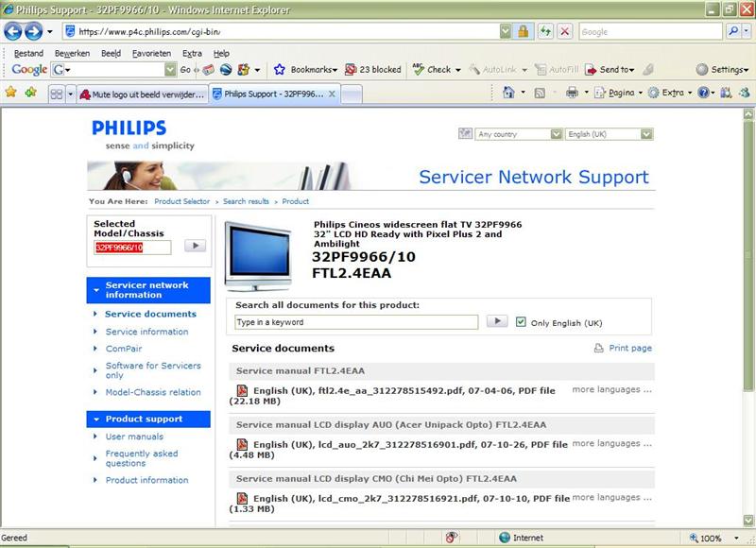Click the RSS feeds icon
Image resolution: width=756 pixels, height=548 pixels.
(x=540, y=93)
